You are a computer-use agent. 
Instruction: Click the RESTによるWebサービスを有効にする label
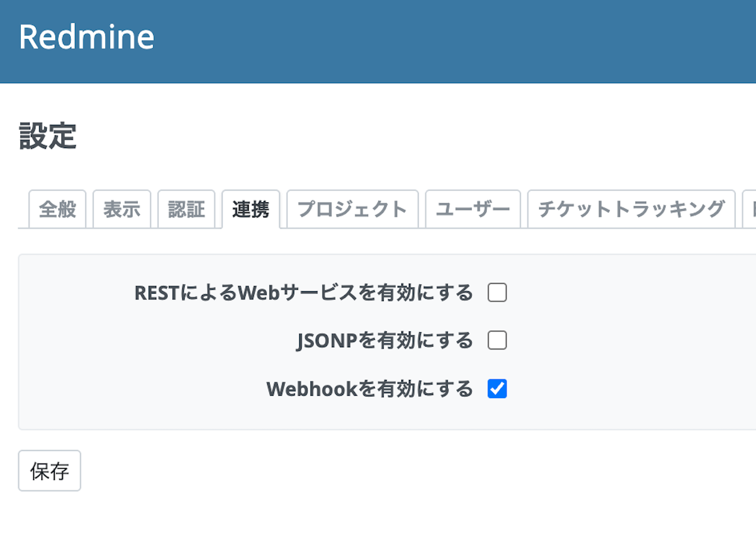pyautogui.click(x=304, y=293)
